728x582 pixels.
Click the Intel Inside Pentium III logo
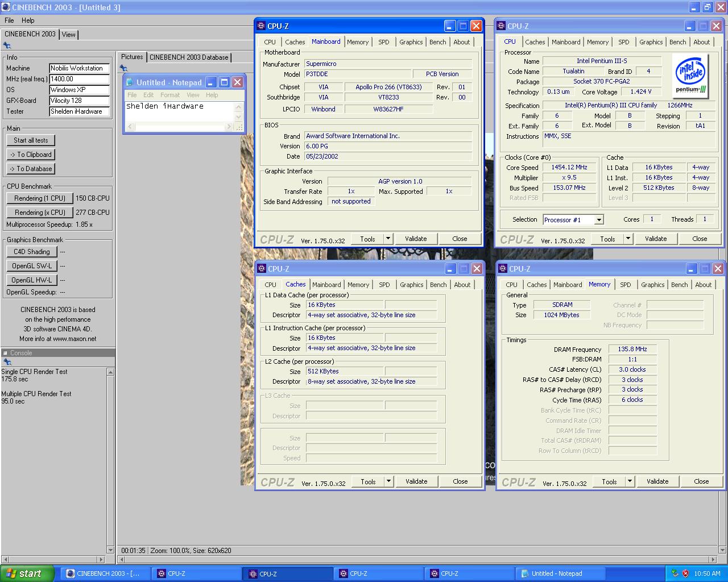click(690, 76)
